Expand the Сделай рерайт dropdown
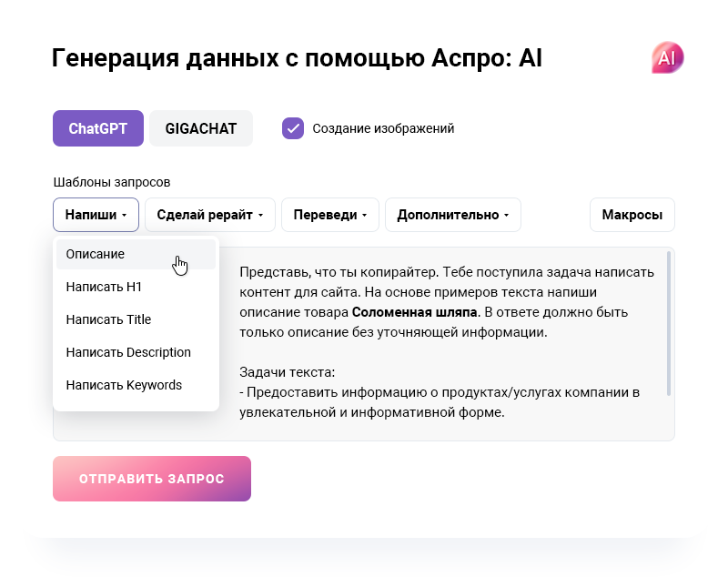The image size is (728, 587). coord(209,215)
